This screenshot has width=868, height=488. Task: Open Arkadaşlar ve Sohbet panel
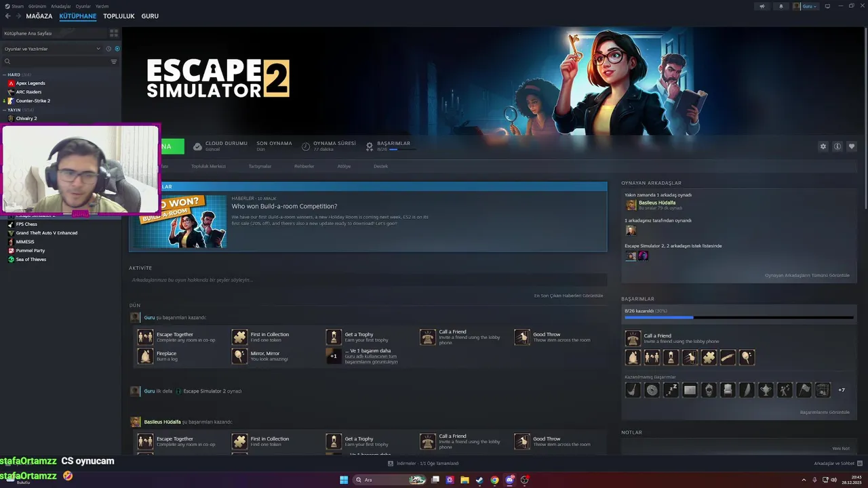tap(837, 464)
